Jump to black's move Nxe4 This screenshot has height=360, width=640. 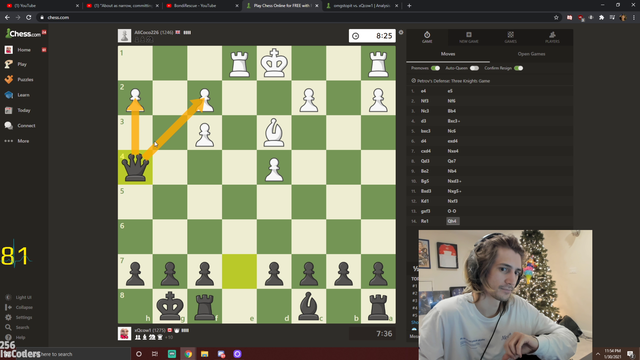(453, 151)
